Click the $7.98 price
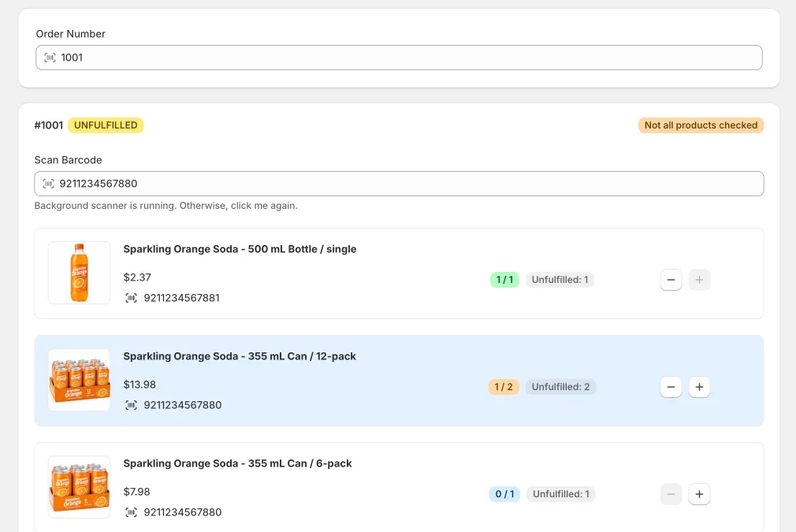Image resolution: width=796 pixels, height=532 pixels. (137, 491)
